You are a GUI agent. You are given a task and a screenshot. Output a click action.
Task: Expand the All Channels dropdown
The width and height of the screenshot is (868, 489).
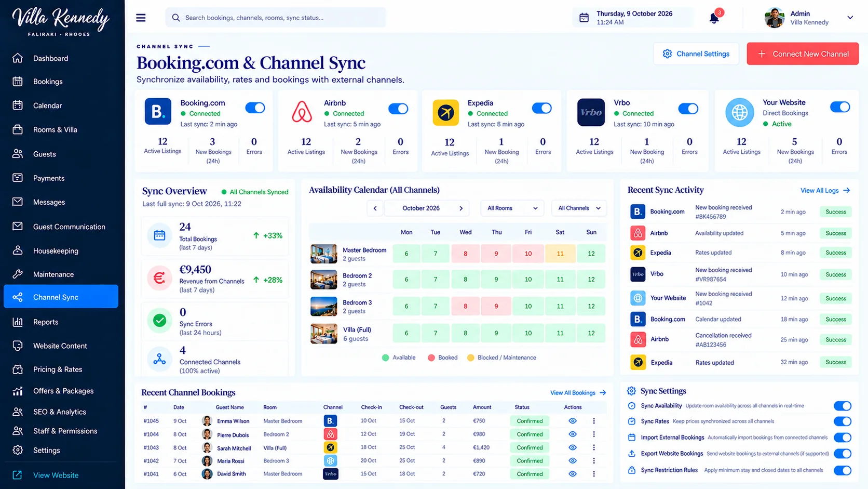pos(579,208)
